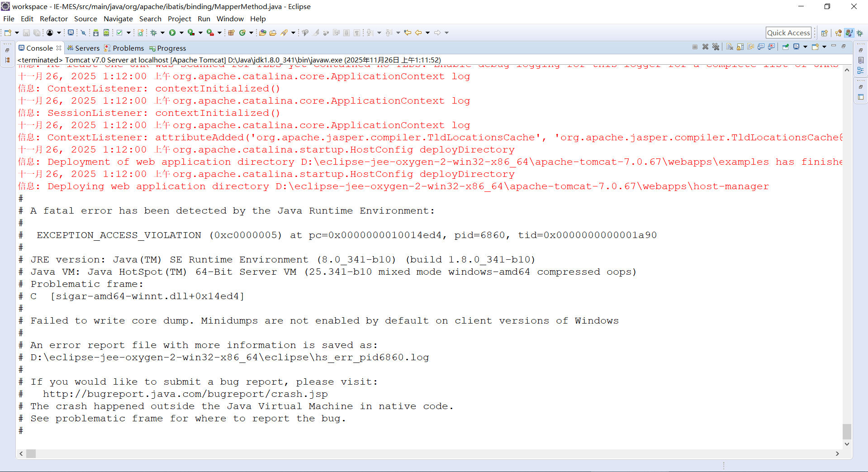
Task: Toggle show console on standard error change
Action: tap(772, 47)
